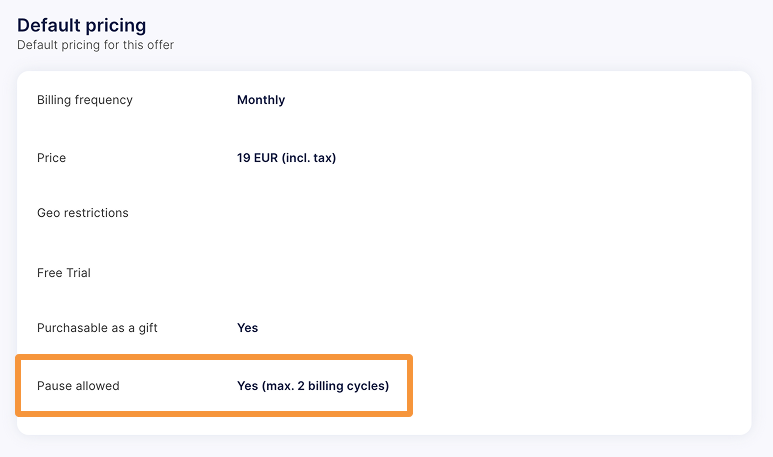Click the '(incl. tax)' note in price
Viewport: 773px width, 457px height.
tap(309, 158)
